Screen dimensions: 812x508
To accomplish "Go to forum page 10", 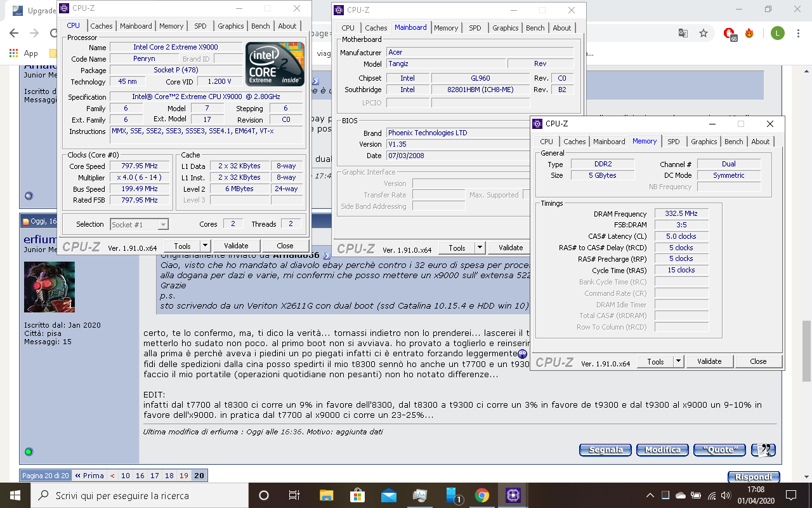I will point(126,476).
